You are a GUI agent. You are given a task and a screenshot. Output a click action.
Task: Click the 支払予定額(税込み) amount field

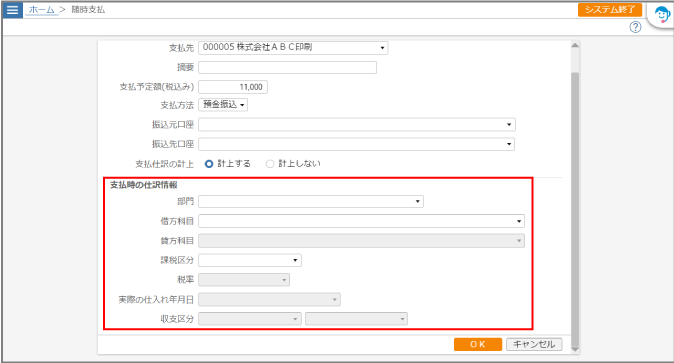click(233, 87)
